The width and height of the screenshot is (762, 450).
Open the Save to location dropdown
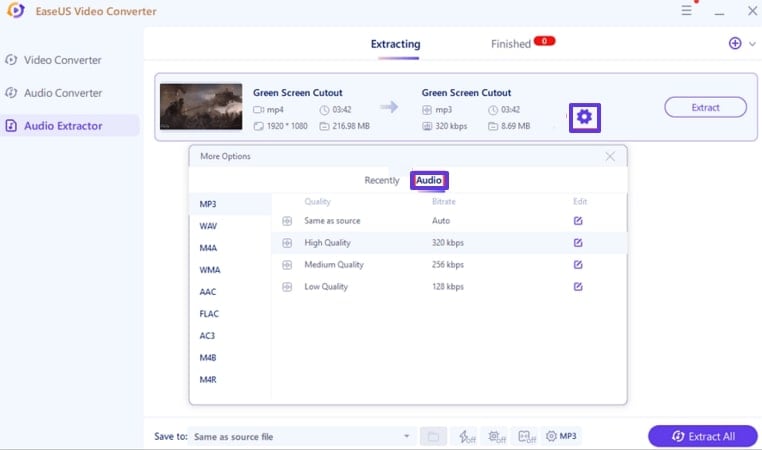coord(303,436)
